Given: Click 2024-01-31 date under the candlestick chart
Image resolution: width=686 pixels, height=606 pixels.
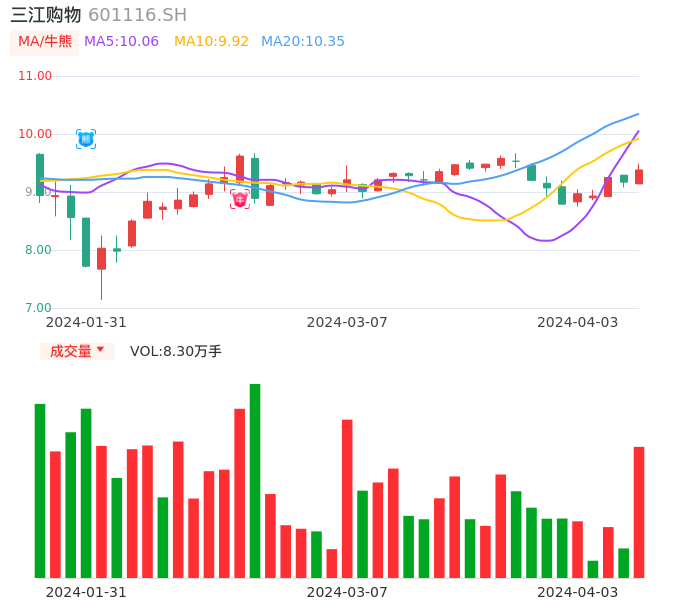Looking at the screenshot, I should tap(86, 322).
